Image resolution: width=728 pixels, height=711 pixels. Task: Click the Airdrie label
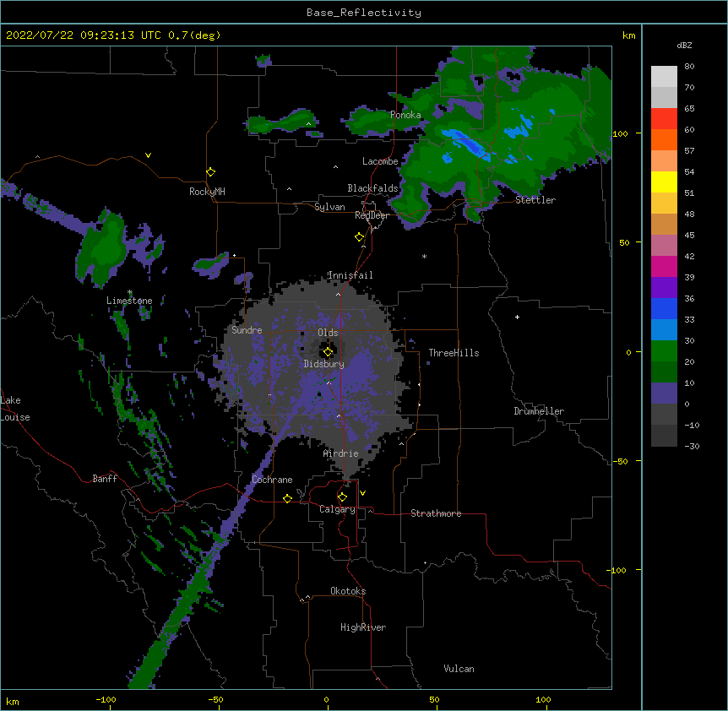click(x=341, y=453)
